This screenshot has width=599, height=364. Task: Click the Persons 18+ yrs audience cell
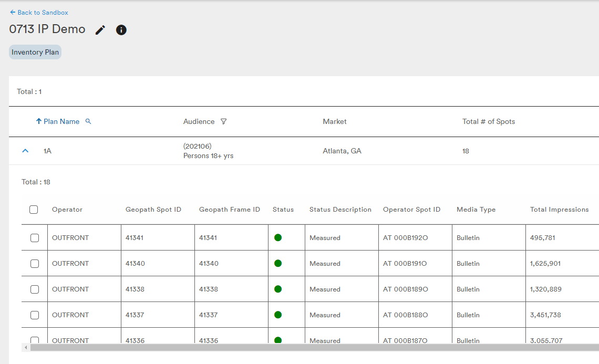[x=208, y=155]
